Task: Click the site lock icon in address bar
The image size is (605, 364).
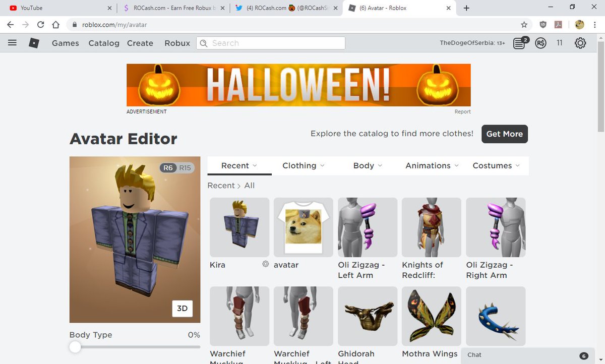Action: click(75, 24)
